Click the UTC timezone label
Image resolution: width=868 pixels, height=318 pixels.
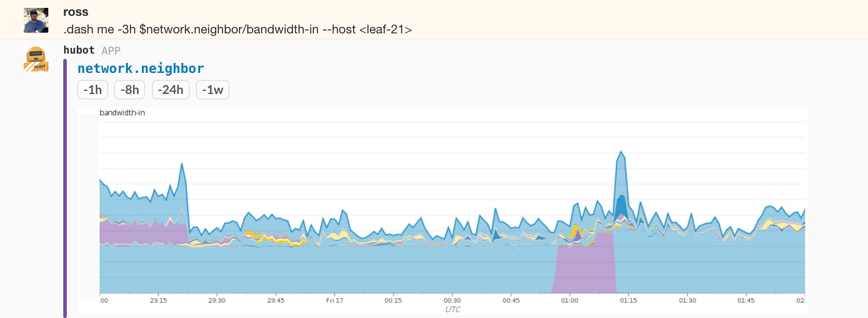(x=452, y=309)
